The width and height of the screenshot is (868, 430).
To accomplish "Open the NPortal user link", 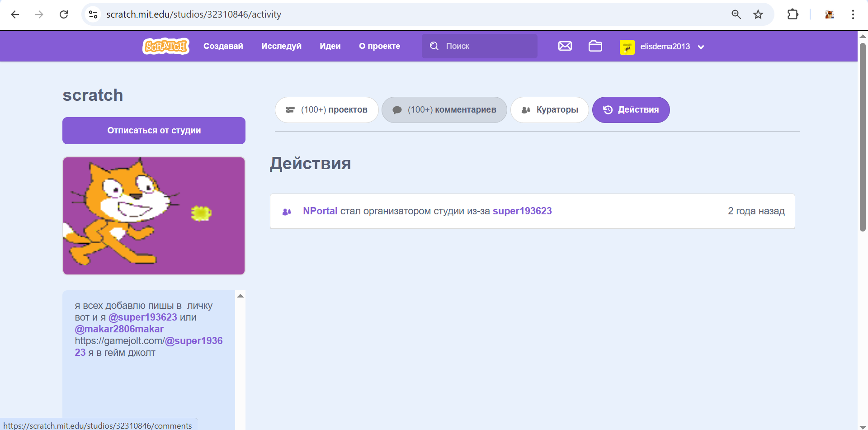I will 320,211.
